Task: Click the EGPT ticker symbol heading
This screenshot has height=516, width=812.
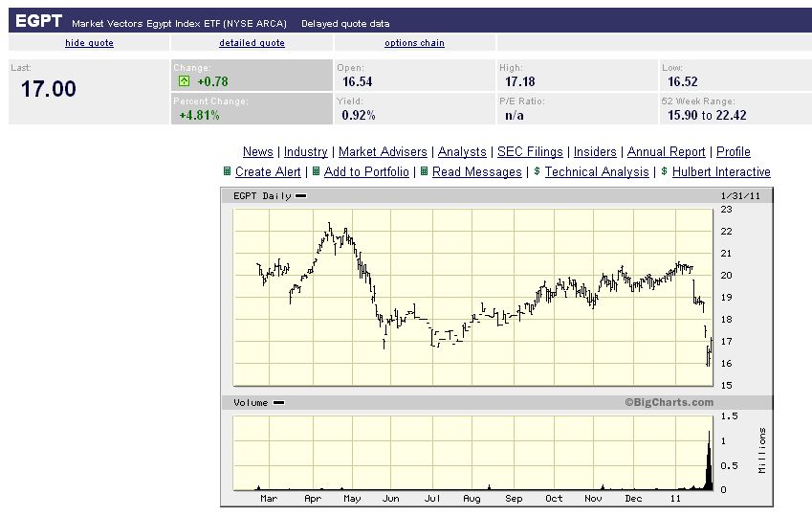Action: tap(38, 21)
